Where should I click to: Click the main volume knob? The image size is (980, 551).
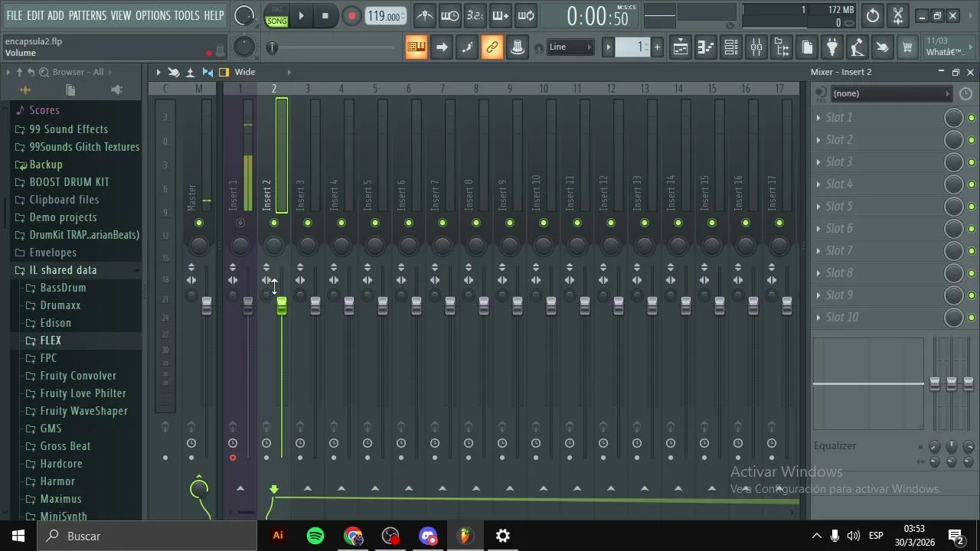pyautogui.click(x=244, y=15)
